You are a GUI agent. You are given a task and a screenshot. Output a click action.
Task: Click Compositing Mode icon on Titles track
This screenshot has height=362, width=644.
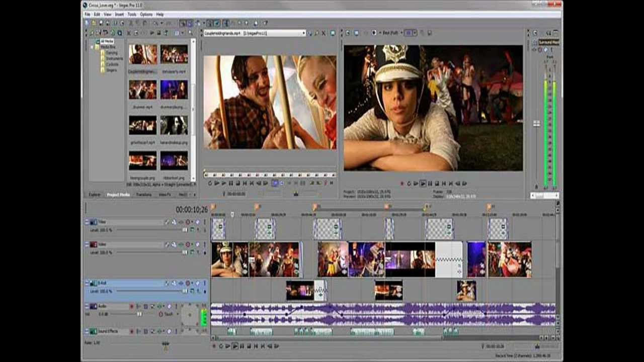click(x=192, y=230)
